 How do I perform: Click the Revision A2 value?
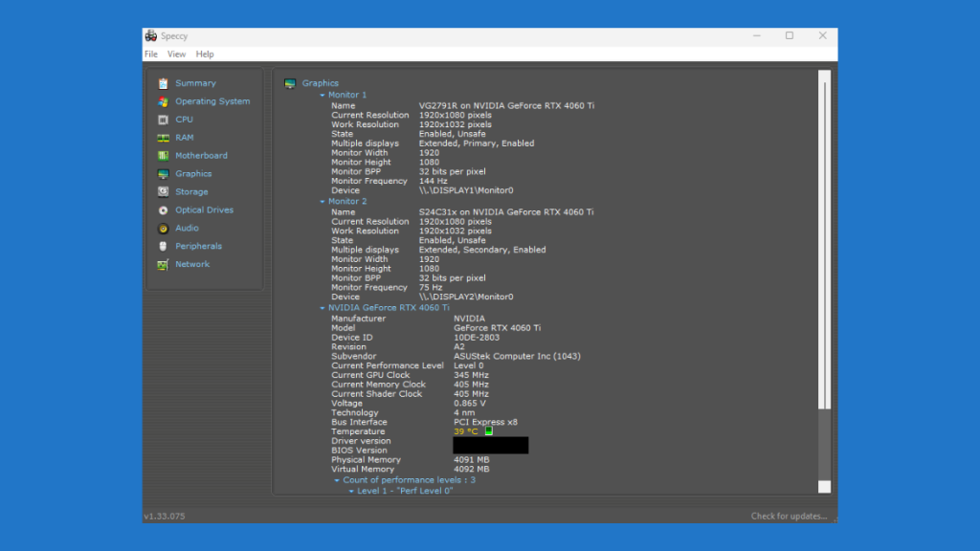point(459,346)
